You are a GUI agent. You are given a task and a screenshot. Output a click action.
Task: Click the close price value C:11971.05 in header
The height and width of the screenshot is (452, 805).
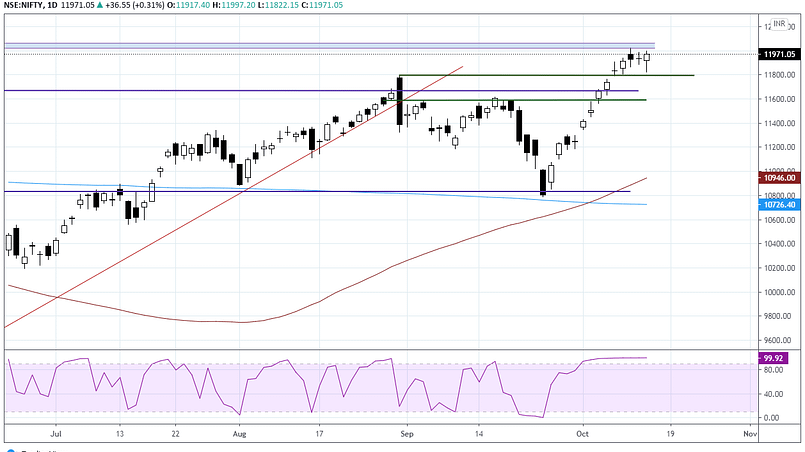pyautogui.click(x=321, y=5)
